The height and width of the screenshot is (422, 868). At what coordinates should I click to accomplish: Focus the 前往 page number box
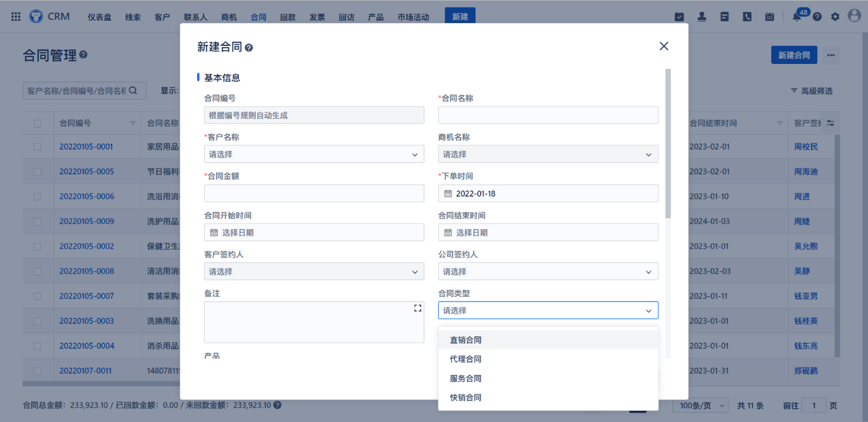pyautogui.click(x=814, y=406)
